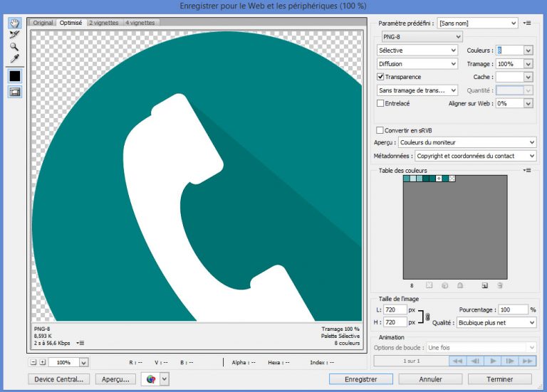This screenshot has height=392, width=547.
Task: Switch to the Optimisé tab
Action: point(71,23)
